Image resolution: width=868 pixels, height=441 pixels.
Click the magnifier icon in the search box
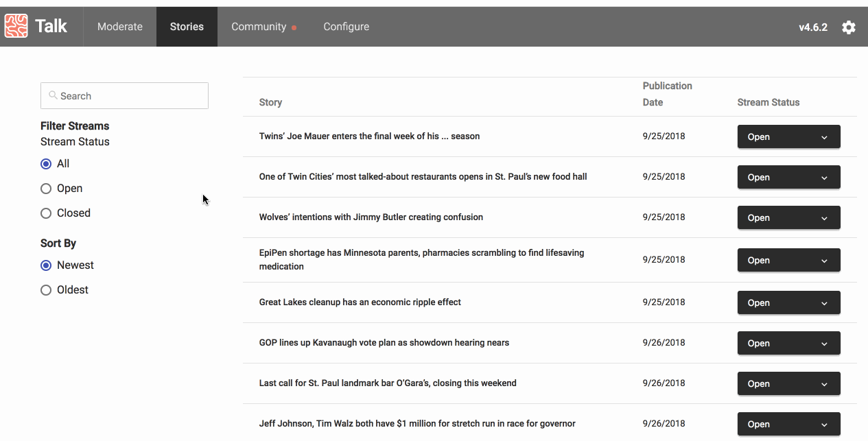[x=51, y=95]
